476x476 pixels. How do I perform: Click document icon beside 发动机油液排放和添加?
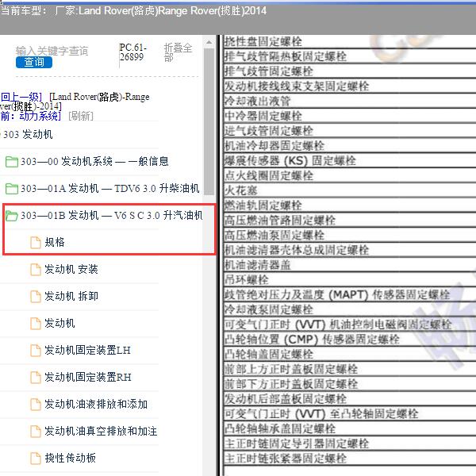click(35, 405)
